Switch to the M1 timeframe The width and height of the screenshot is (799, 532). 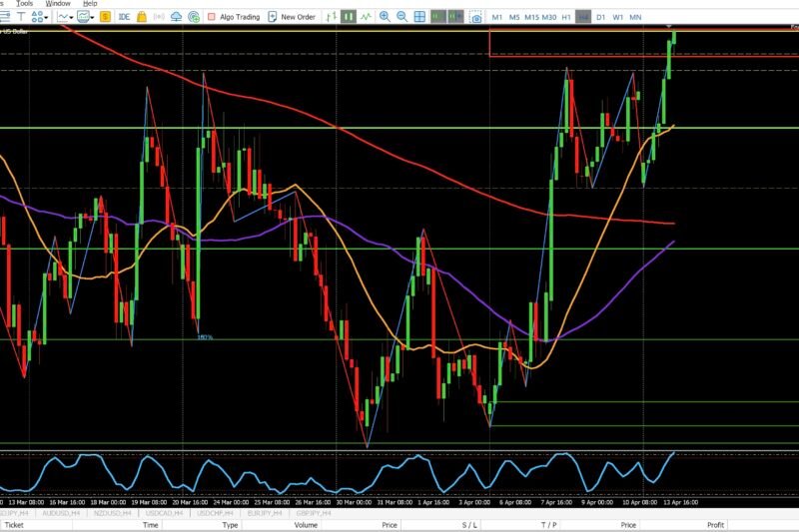[x=496, y=17]
